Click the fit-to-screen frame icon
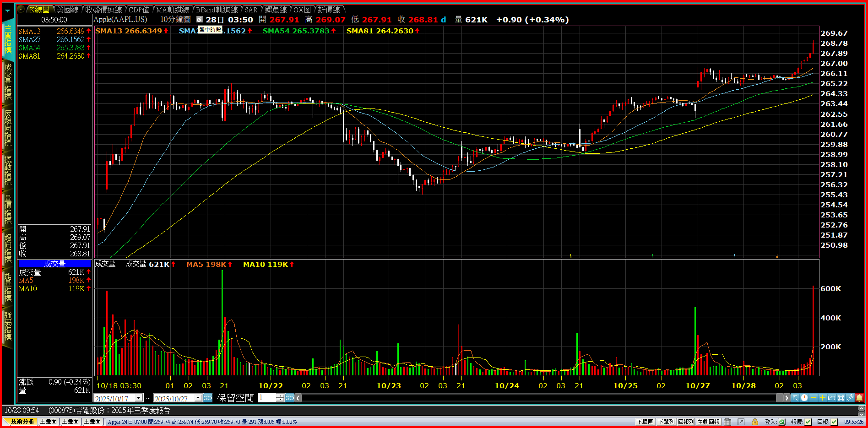The width and height of the screenshot is (868, 428). click(841, 398)
